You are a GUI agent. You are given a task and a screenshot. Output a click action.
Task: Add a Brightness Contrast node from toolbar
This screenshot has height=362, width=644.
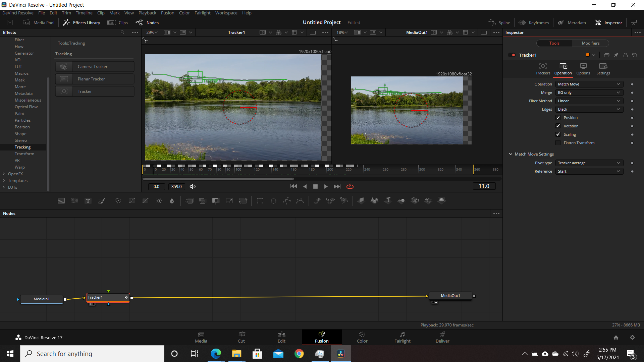coord(159,201)
